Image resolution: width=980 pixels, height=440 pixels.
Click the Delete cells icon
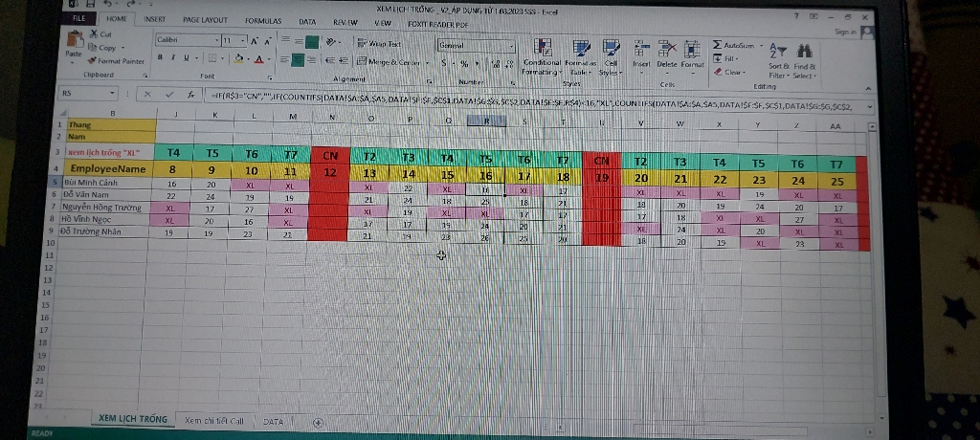[669, 50]
